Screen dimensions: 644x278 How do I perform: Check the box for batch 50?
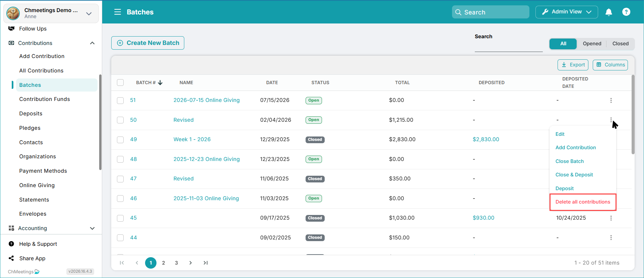tap(120, 120)
